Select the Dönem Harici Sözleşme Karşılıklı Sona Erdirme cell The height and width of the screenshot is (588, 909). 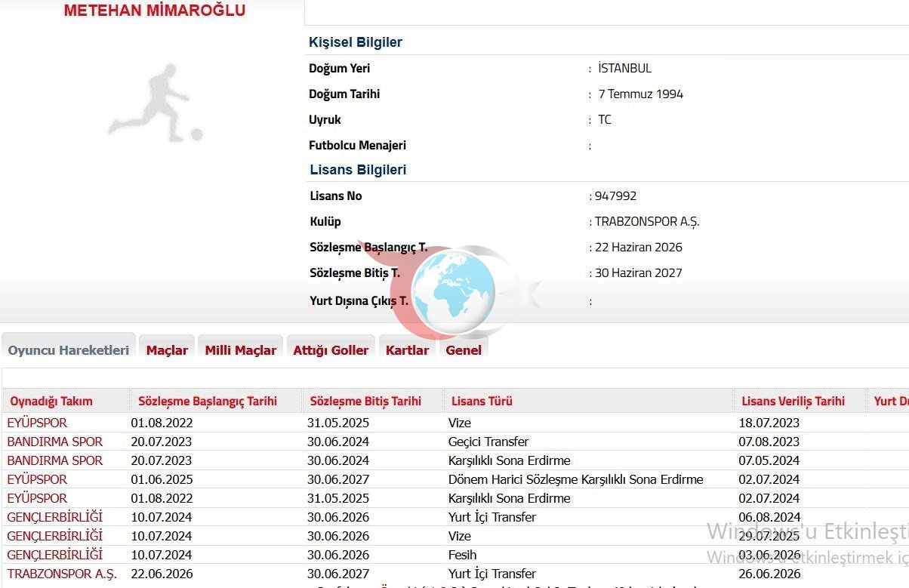pos(576,479)
